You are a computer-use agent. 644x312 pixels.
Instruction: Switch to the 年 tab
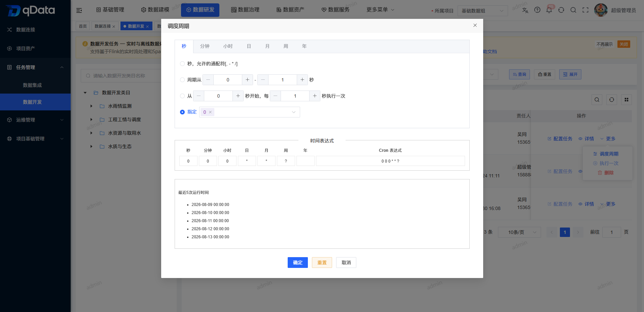304,46
